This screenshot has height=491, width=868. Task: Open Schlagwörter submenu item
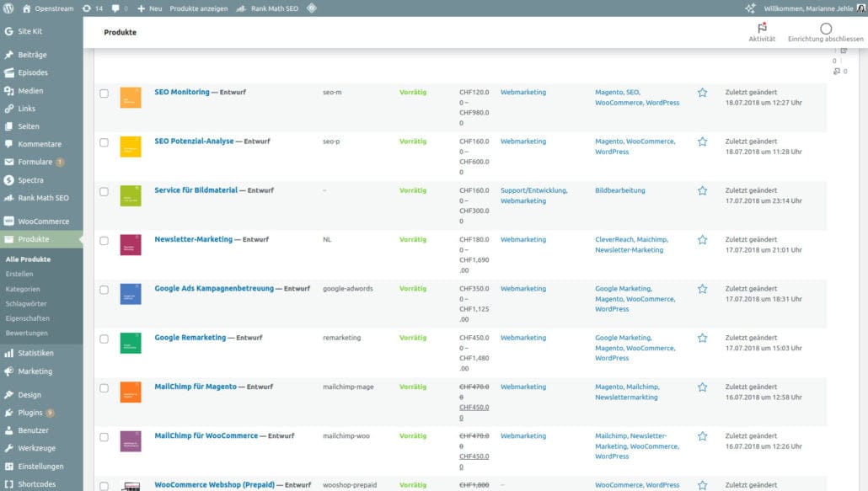pos(26,303)
